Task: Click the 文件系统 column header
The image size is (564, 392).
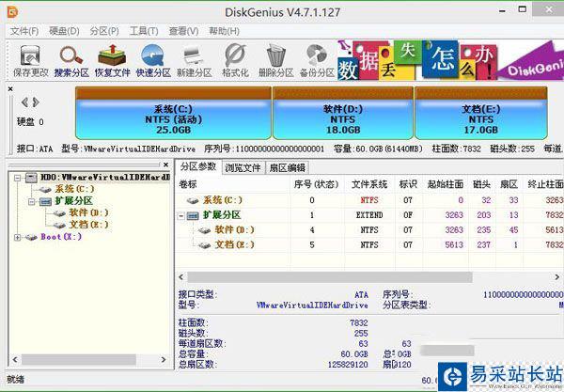Action: (x=369, y=184)
